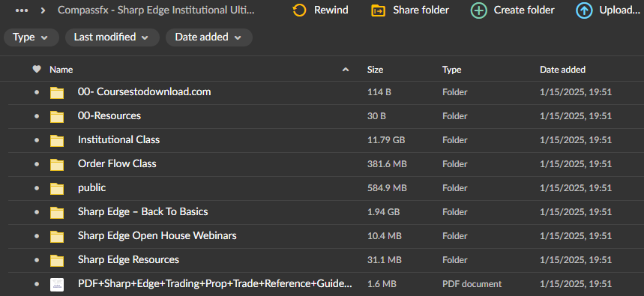Click folder icon for Order Flow Class
The image size is (644, 296).
point(57,164)
